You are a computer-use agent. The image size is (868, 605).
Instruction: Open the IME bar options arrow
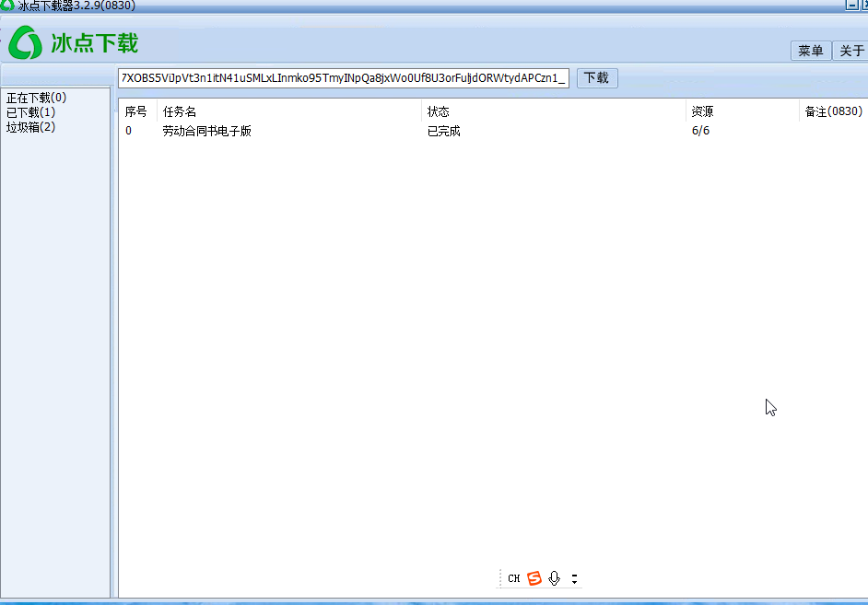coord(575,578)
